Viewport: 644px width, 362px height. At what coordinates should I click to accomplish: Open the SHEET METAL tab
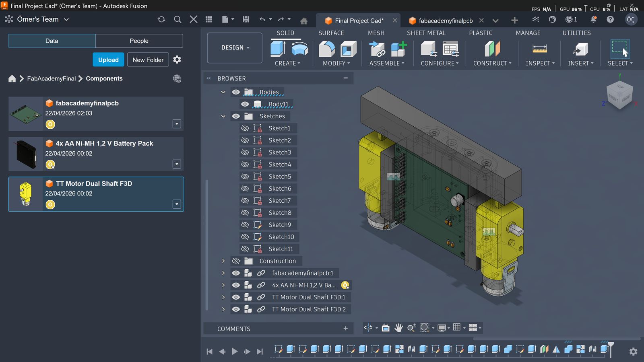click(426, 33)
